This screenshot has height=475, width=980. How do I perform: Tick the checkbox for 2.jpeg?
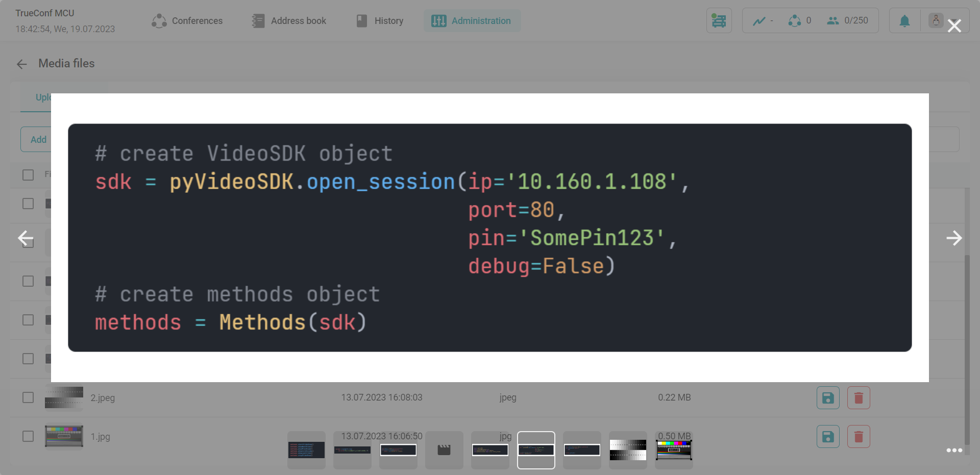click(x=28, y=397)
